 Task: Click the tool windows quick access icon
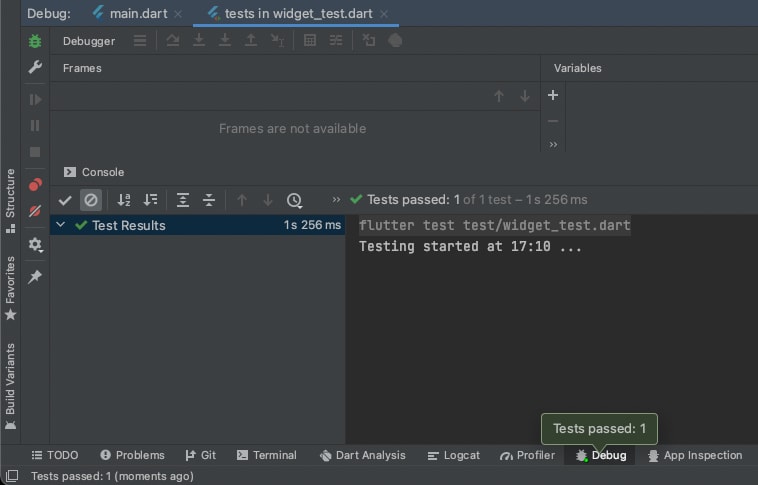click(x=12, y=476)
